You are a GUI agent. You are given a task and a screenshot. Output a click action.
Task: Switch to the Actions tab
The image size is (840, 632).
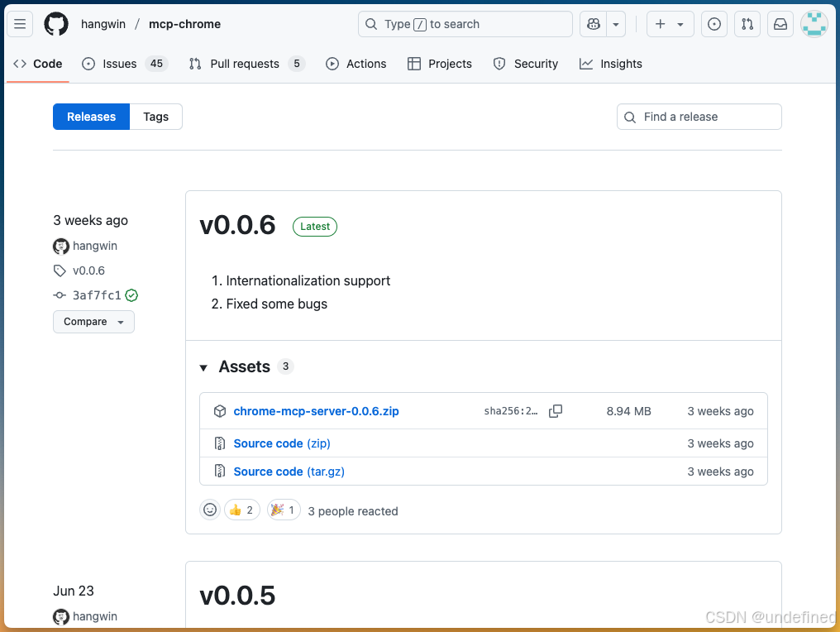coord(356,64)
